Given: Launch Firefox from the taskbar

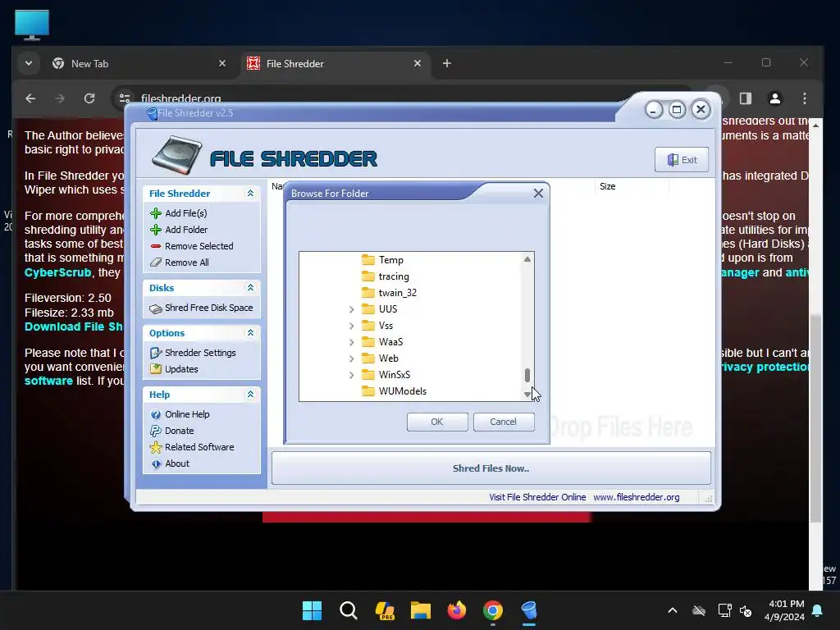Looking at the screenshot, I should (457, 610).
